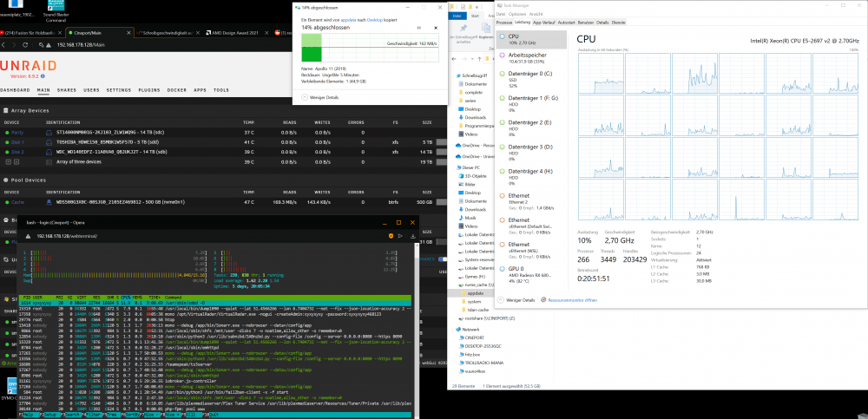The height and width of the screenshot is (419, 868).
Task: Select TROLLRADIO-MANA network computer
Action: click(x=484, y=363)
